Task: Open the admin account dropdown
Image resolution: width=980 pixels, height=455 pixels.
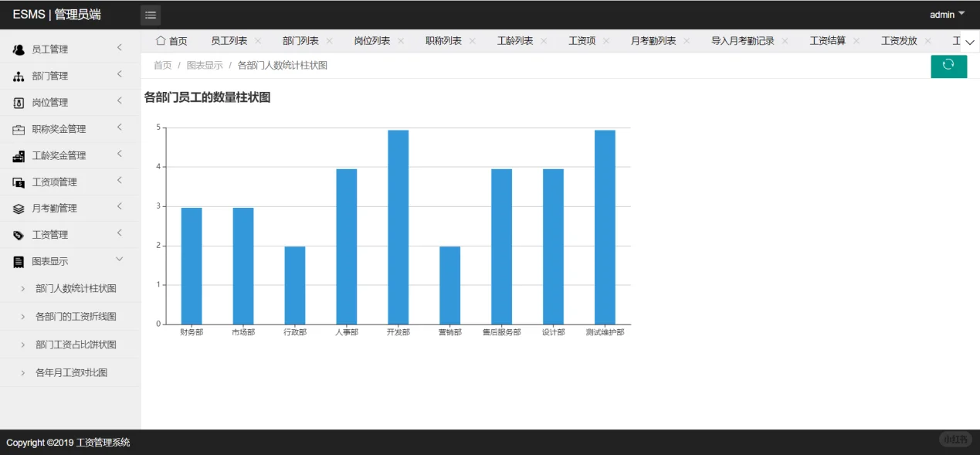Action: point(946,14)
